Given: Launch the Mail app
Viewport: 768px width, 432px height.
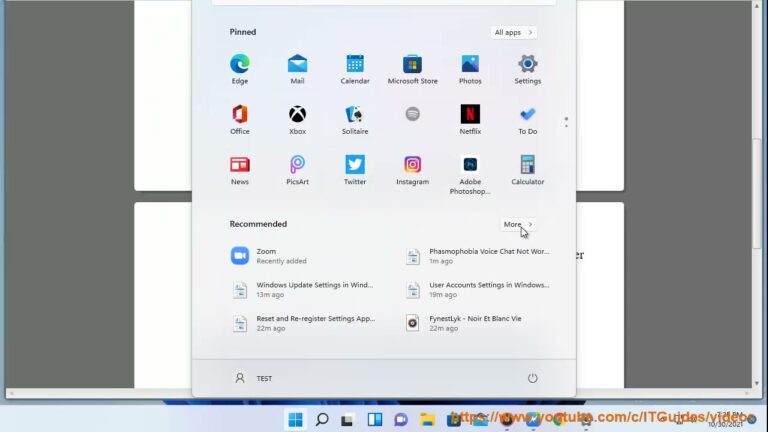Looking at the screenshot, I should tap(297, 69).
